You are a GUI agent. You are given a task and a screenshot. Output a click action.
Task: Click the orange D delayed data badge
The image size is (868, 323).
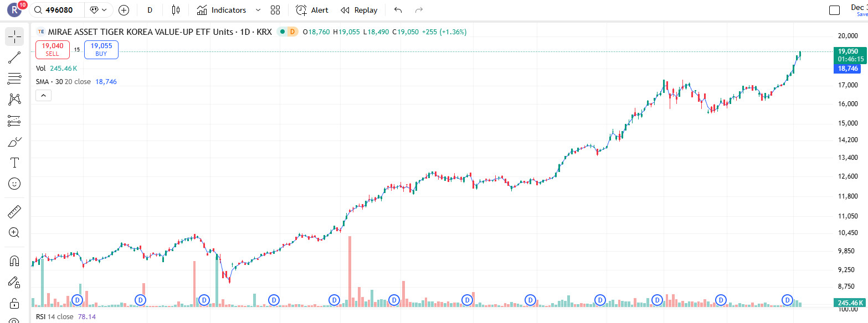pyautogui.click(x=292, y=32)
